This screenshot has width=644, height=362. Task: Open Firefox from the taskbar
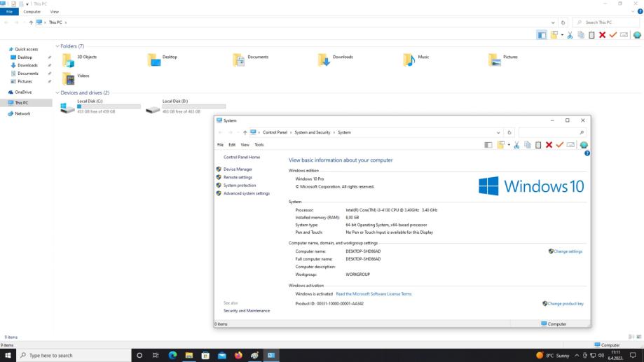(x=238, y=355)
